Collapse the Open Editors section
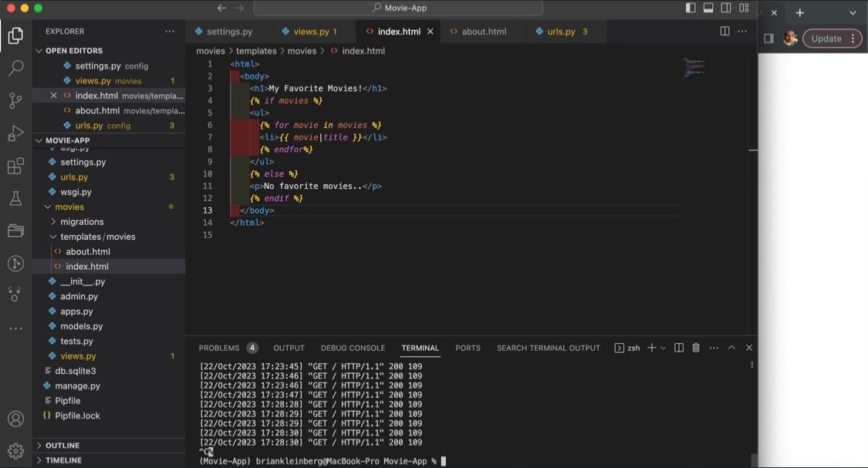Screen dimensions: 868x468 (109, 50)
